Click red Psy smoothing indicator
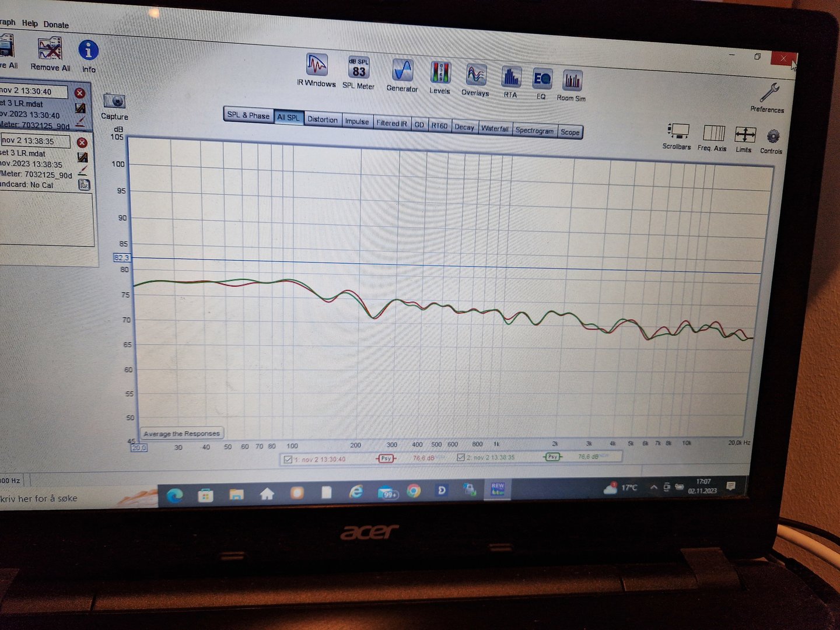The width and height of the screenshot is (840, 630). 386,459
